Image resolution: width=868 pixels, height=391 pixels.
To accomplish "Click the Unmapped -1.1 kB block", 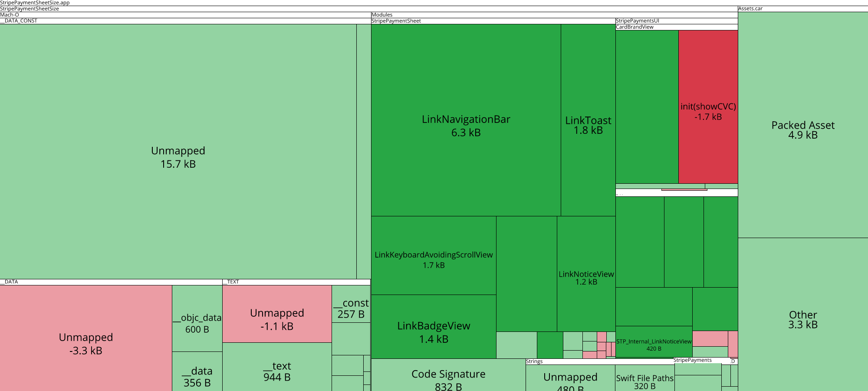I will pos(277,314).
